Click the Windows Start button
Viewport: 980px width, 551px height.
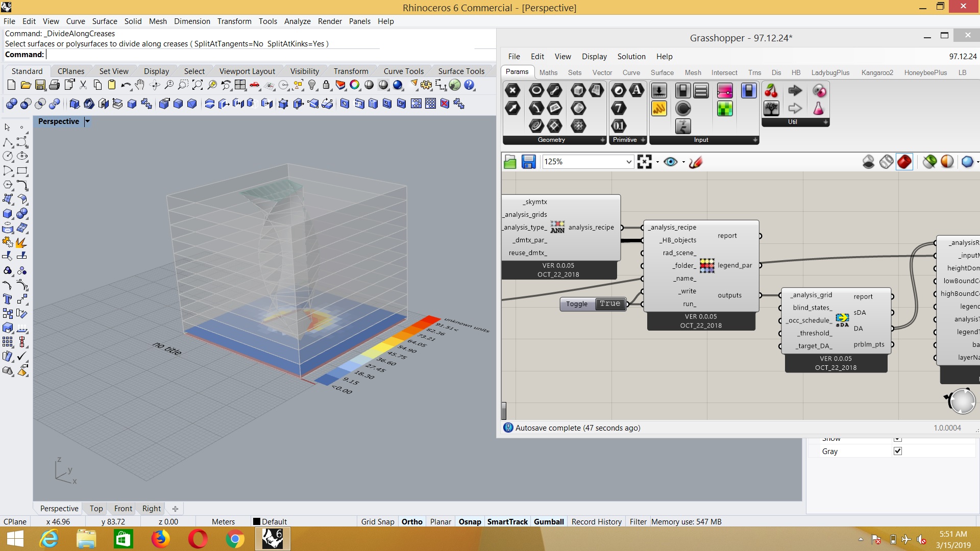(x=15, y=539)
